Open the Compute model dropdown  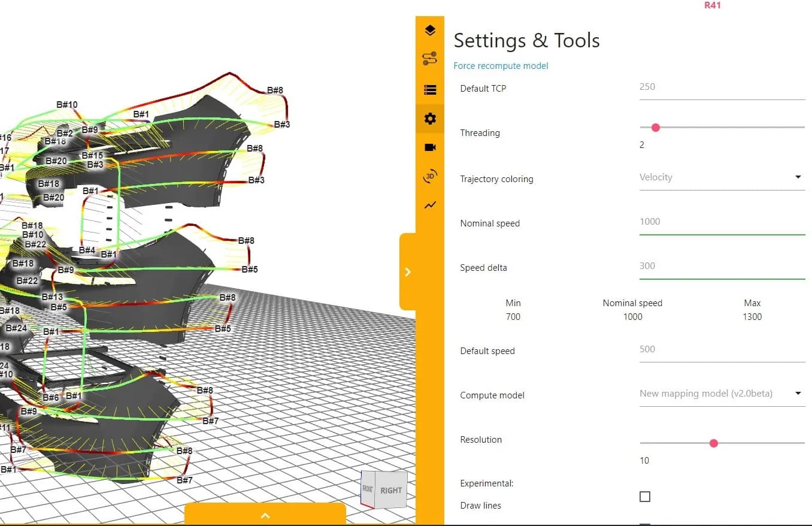[x=722, y=394]
